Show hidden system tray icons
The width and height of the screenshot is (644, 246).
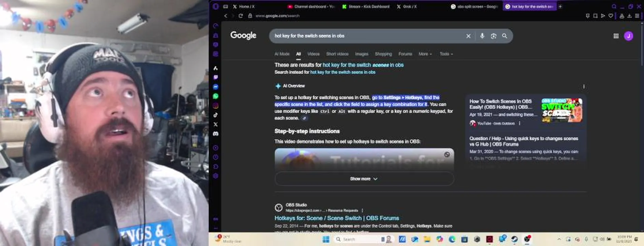point(559,239)
